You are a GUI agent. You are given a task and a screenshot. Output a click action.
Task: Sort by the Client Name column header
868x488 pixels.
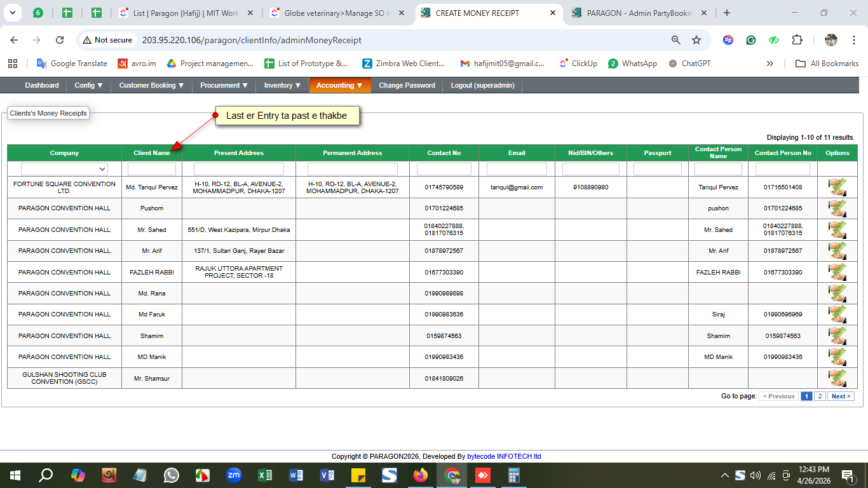[152, 153]
